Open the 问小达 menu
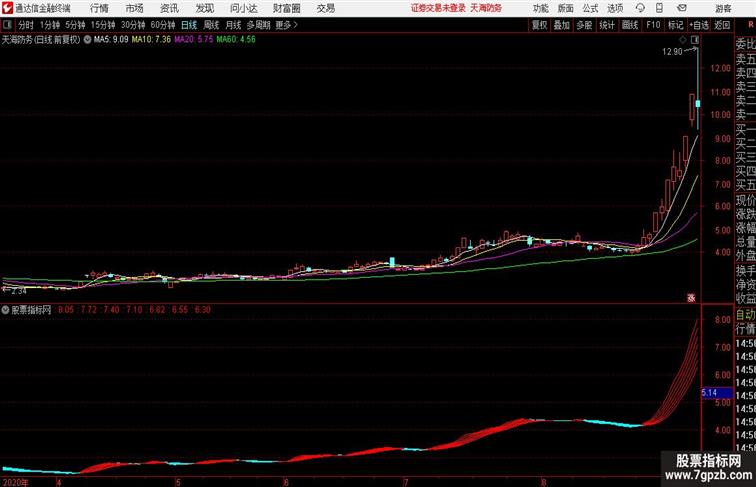Image resolution: width=756 pixels, height=487 pixels. pyautogui.click(x=243, y=8)
